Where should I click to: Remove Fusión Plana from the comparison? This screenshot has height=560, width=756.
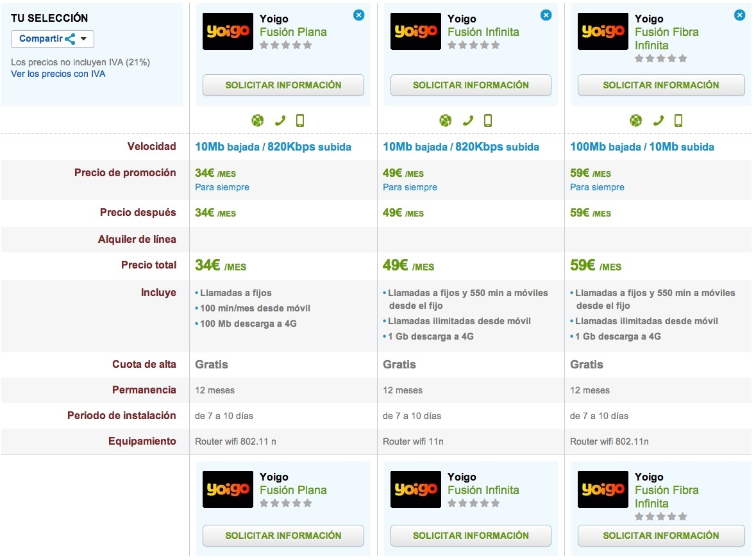(x=358, y=15)
